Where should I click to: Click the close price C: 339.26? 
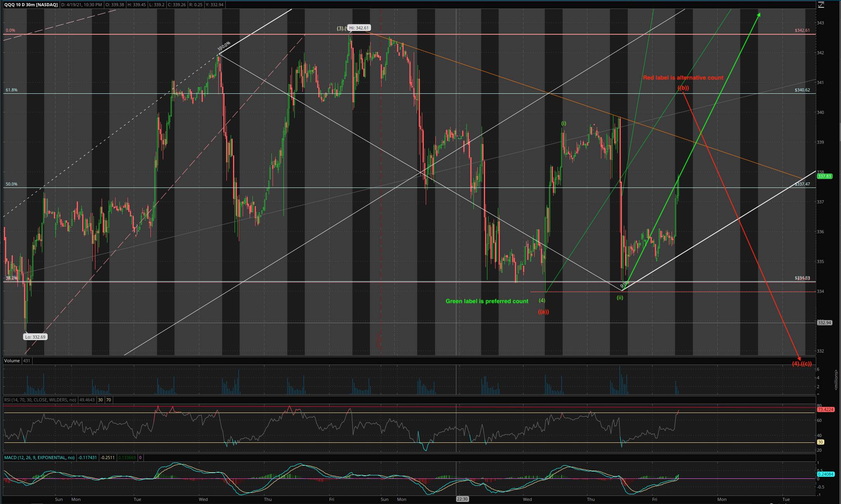pyautogui.click(x=176, y=5)
